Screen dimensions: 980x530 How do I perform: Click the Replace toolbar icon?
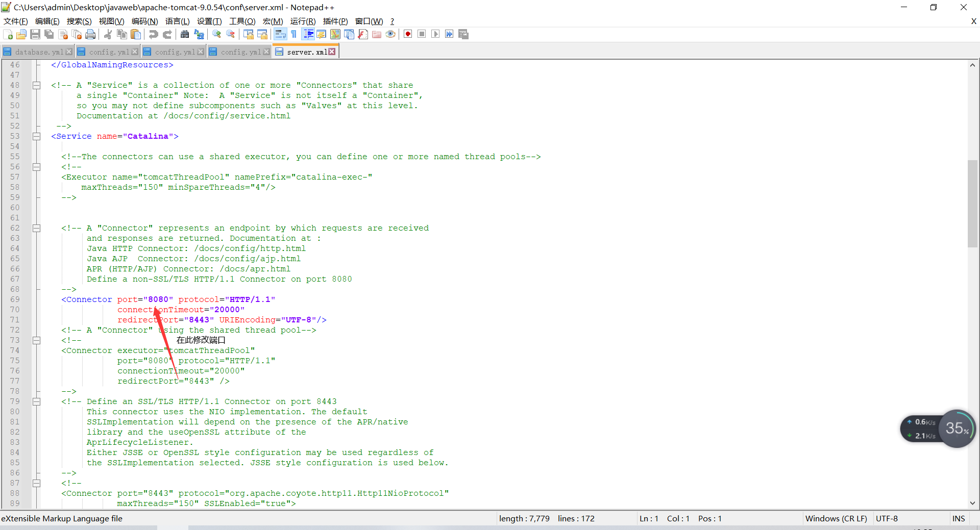pos(199,34)
